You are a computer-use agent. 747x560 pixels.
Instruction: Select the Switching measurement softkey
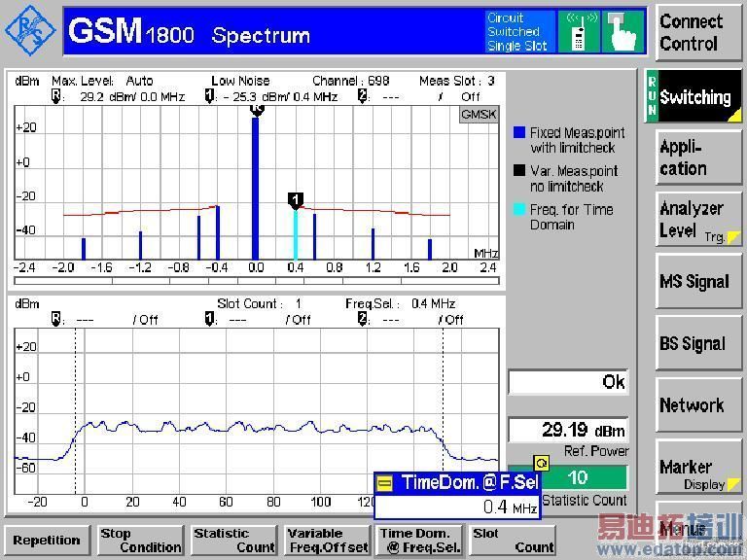pyautogui.click(x=694, y=96)
